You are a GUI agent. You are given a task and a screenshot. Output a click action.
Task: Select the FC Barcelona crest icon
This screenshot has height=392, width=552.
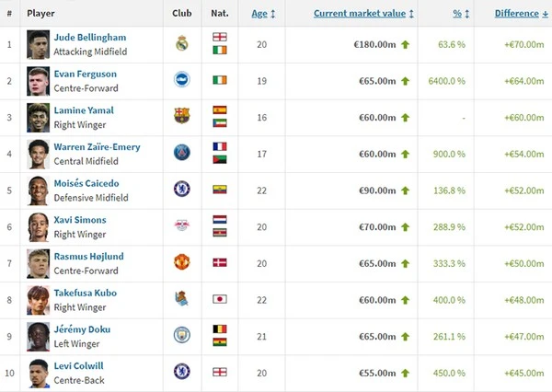pos(182,116)
